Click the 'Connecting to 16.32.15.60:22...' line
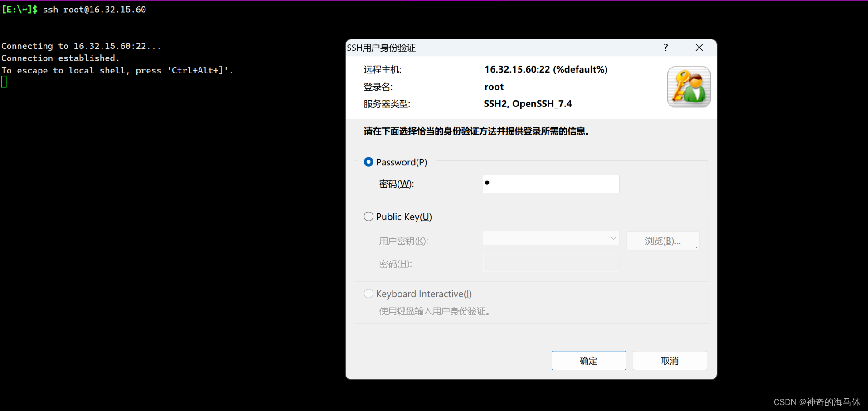This screenshot has height=411, width=868. tap(81, 46)
